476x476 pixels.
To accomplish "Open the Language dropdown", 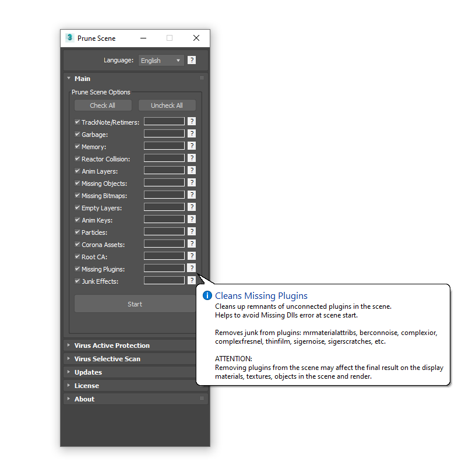I will click(x=161, y=61).
